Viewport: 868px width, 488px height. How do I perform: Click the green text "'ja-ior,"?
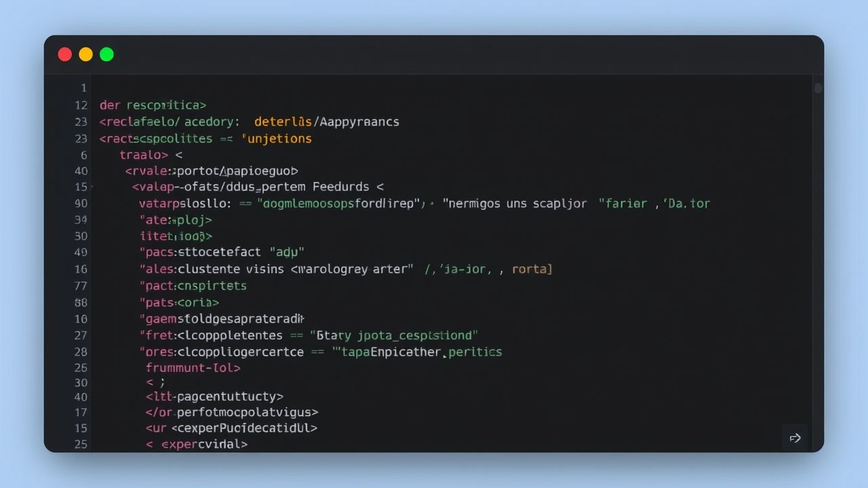click(x=465, y=269)
